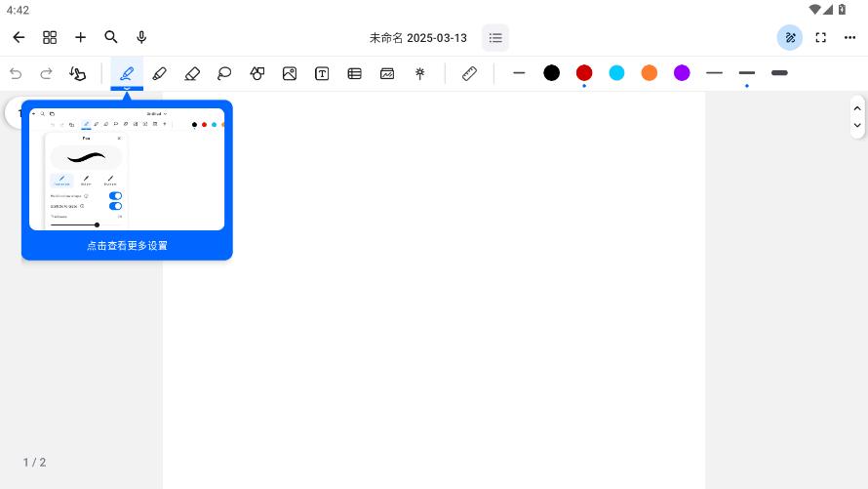Image resolution: width=868 pixels, height=489 pixels.
Task: Select the Highlighter tool
Action: pos(159,73)
